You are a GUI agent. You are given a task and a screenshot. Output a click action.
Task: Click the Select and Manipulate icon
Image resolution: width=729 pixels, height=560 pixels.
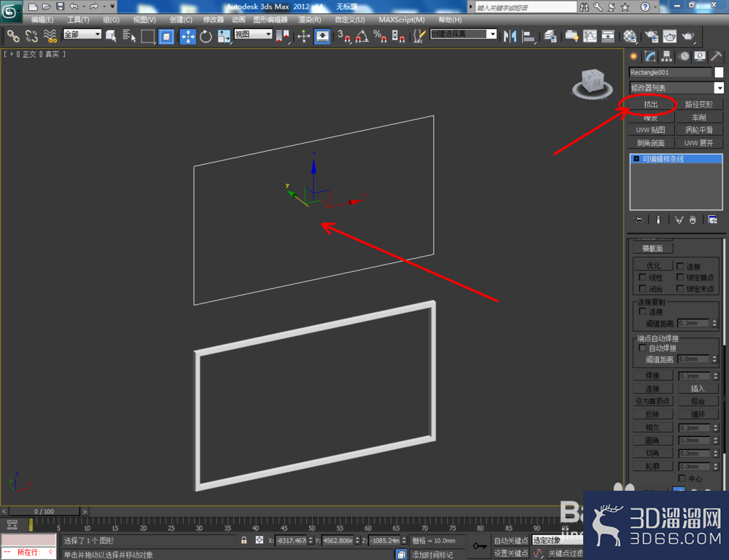click(303, 36)
